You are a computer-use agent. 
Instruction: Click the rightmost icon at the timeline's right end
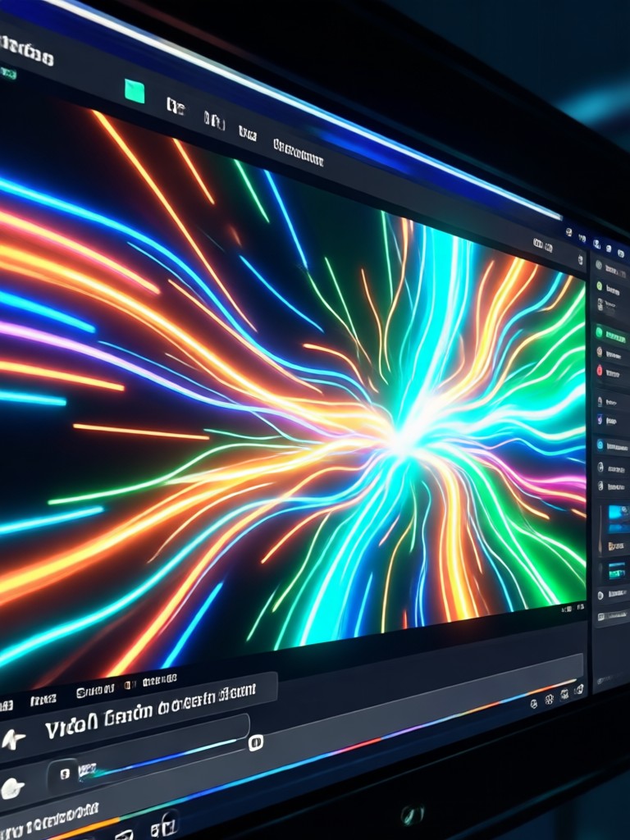pyautogui.click(x=578, y=691)
